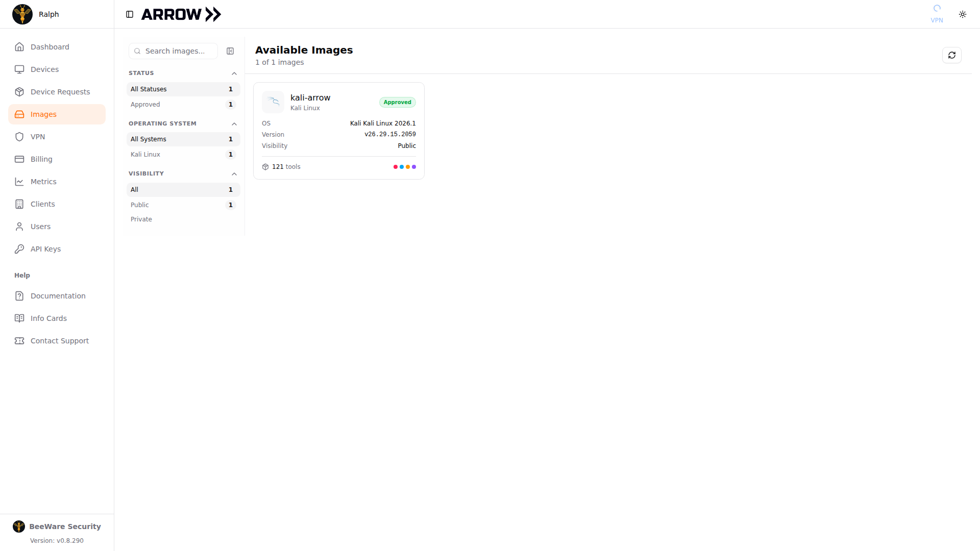Filter by Approved status
The height and width of the screenshot is (551, 980).
coord(183,105)
